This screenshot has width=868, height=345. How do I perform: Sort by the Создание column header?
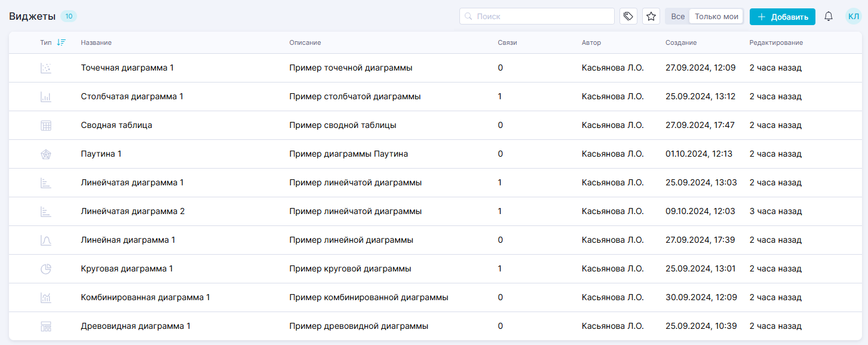coord(681,42)
